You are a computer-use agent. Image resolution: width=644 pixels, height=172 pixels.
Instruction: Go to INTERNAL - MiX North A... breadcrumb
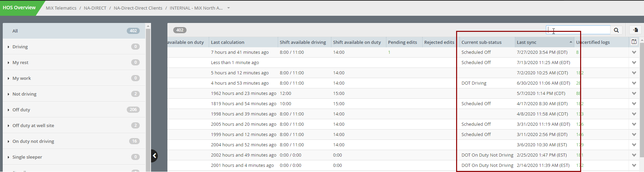click(x=196, y=8)
